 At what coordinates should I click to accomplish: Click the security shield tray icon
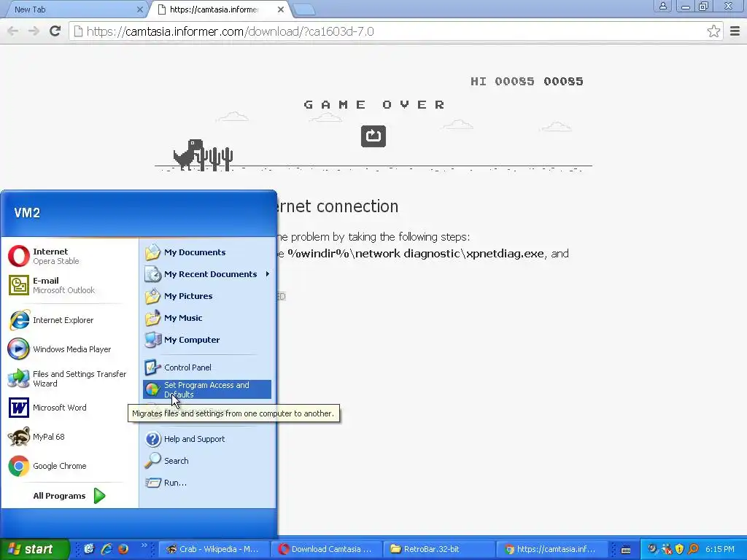pos(680,549)
